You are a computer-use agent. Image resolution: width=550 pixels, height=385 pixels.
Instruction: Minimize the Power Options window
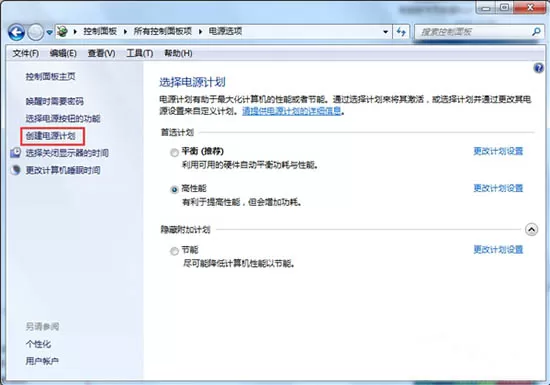(x=485, y=7)
